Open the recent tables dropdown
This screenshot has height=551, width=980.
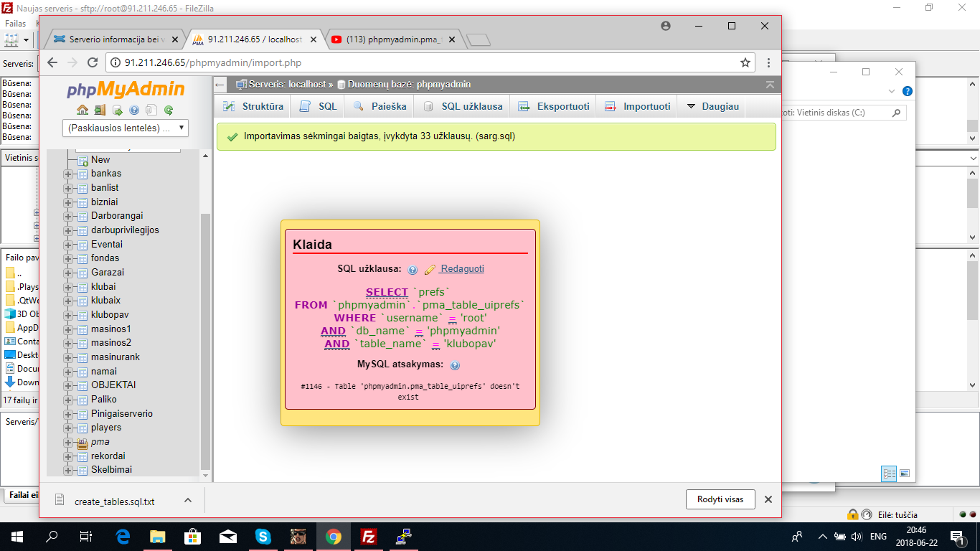point(126,128)
